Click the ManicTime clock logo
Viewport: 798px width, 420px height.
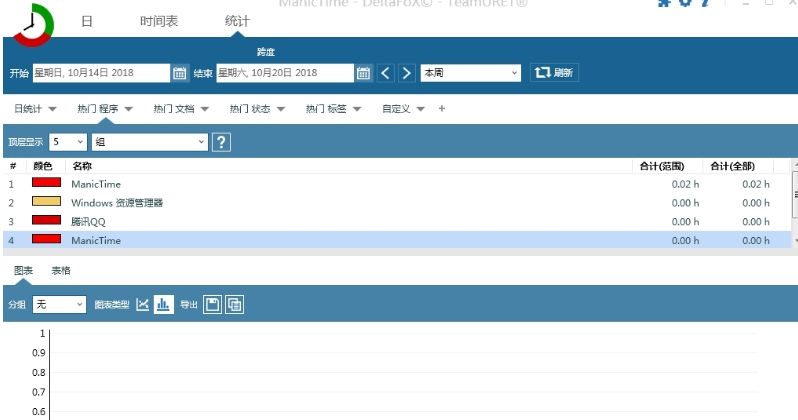[33, 24]
